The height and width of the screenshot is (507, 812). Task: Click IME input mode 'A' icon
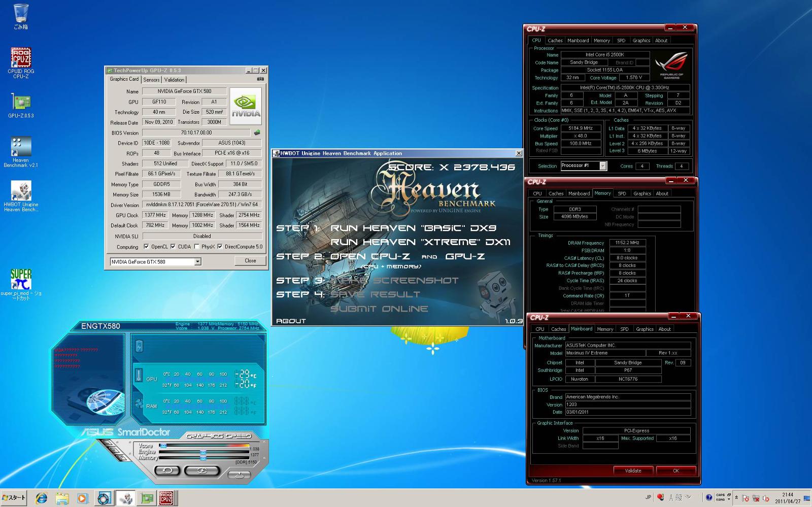click(x=671, y=498)
